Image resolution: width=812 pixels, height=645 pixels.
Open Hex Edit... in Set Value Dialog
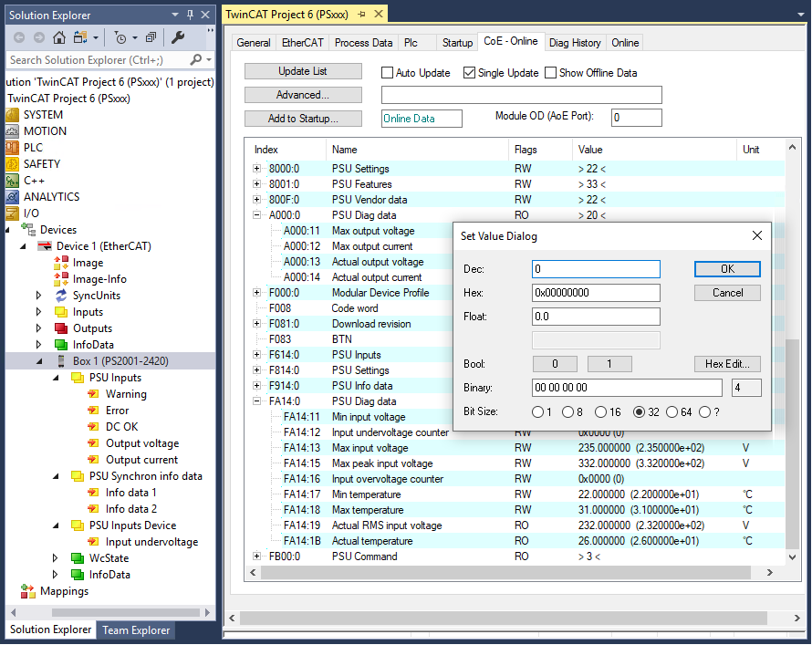tap(727, 364)
